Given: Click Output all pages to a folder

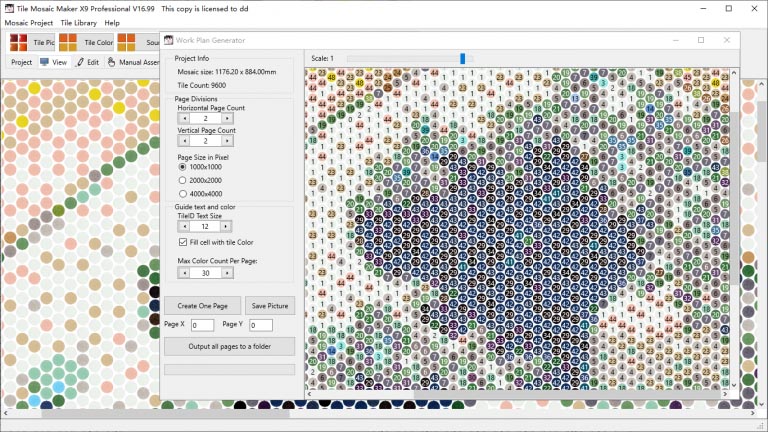Looking at the screenshot, I should (230, 346).
